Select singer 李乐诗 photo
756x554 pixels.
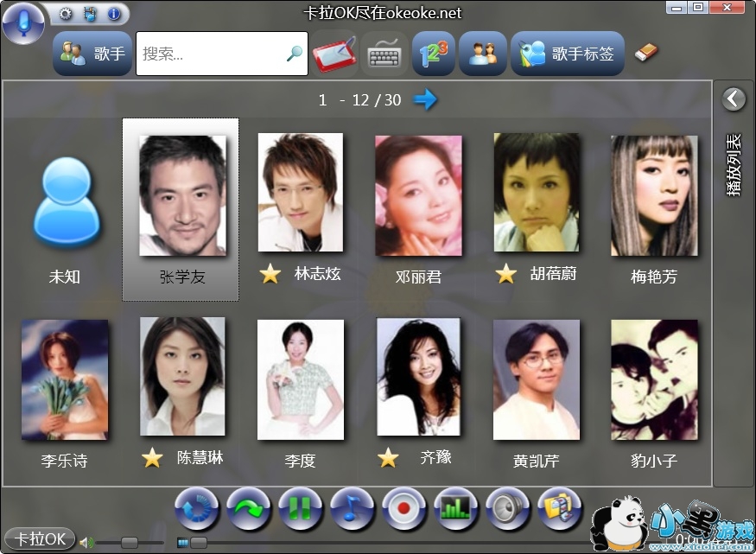click(65, 379)
